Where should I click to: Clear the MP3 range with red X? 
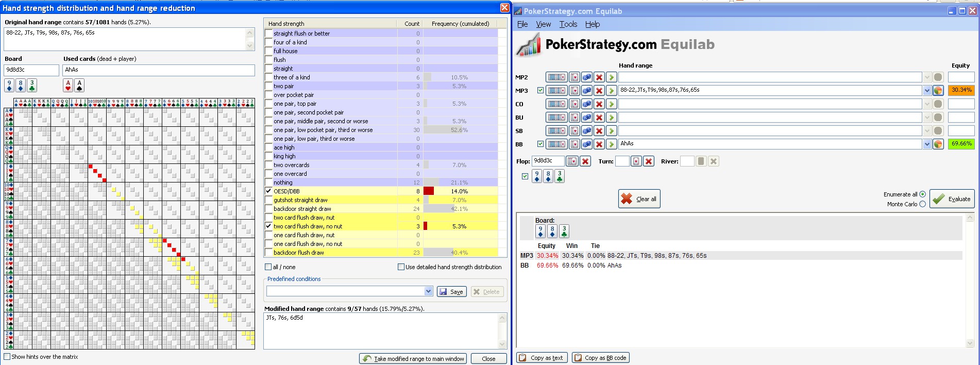pyautogui.click(x=599, y=91)
